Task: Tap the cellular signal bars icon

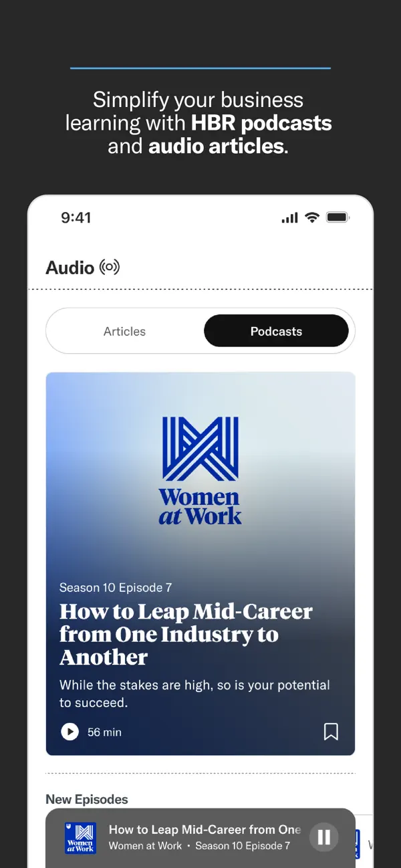Action: [x=289, y=218]
